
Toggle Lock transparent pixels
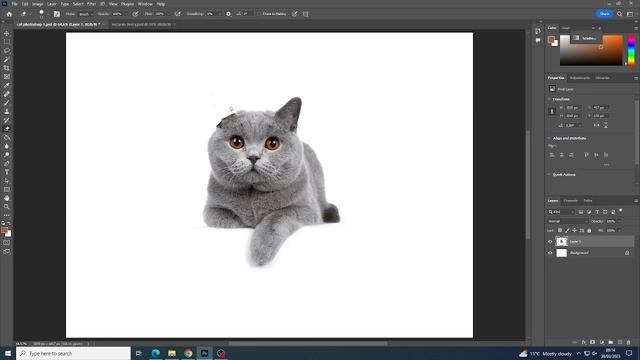click(x=560, y=231)
